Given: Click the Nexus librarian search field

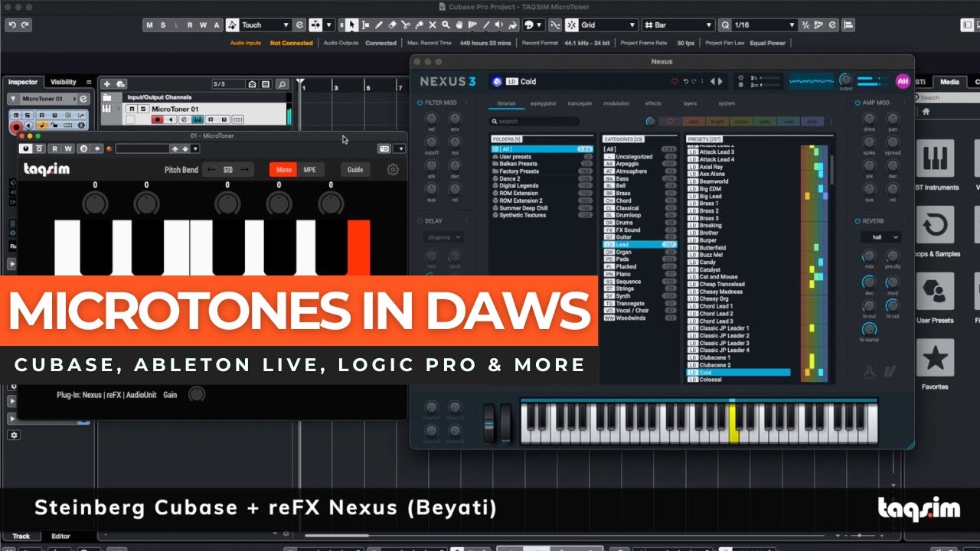Looking at the screenshot, I should pos(535,121).
